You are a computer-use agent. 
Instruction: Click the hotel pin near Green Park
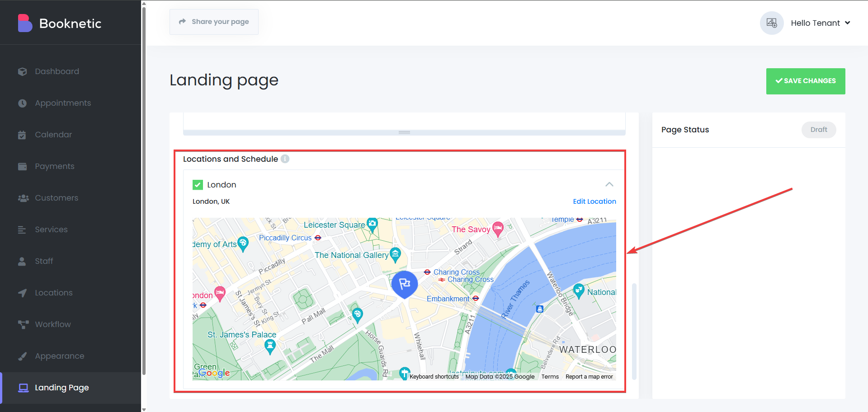point(220,295)
